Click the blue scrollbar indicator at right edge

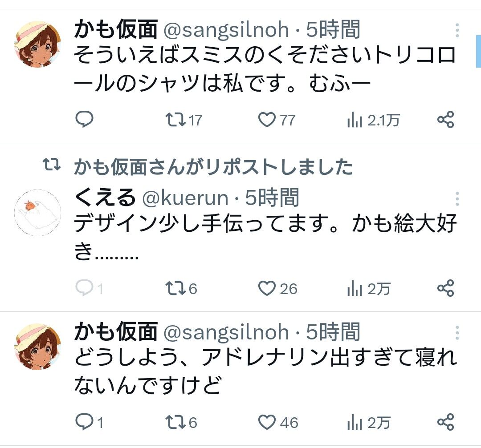[x=478, y=51]
